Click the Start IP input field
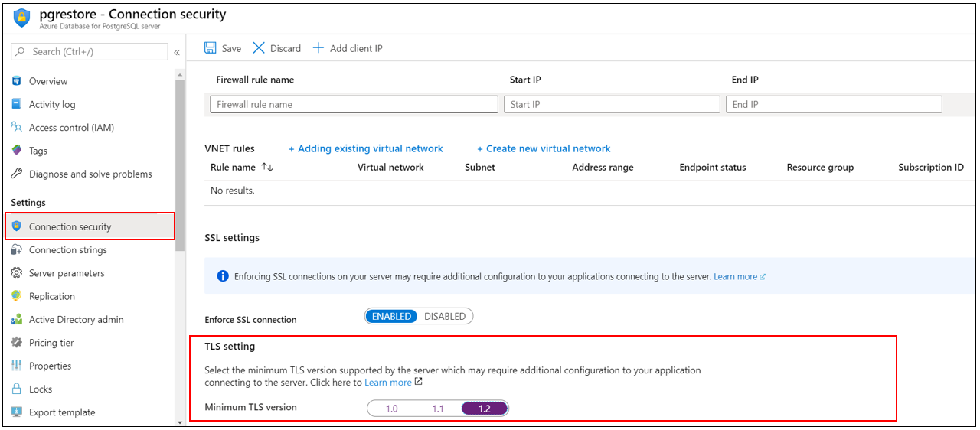This screenshot has height=430, width=980. pos(612,104)
